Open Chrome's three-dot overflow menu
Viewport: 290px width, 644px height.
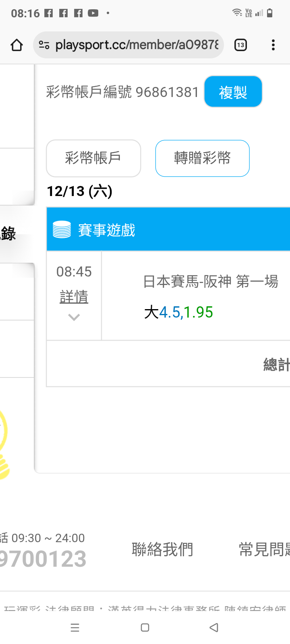(273, 45)
